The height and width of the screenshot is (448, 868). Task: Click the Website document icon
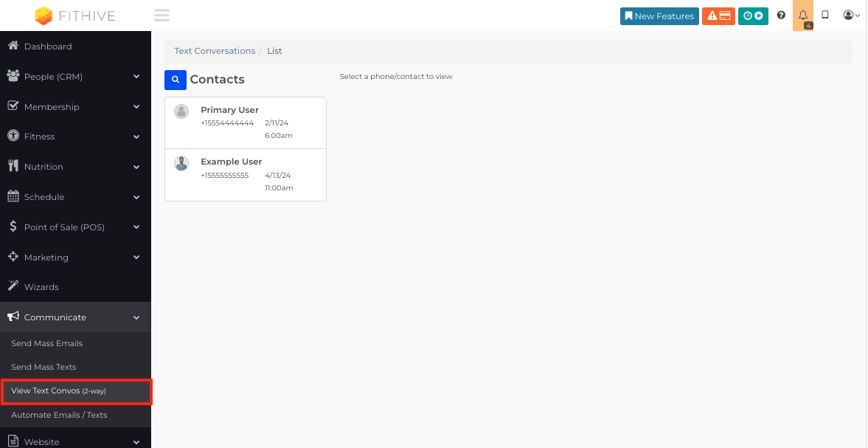(13, 441)
